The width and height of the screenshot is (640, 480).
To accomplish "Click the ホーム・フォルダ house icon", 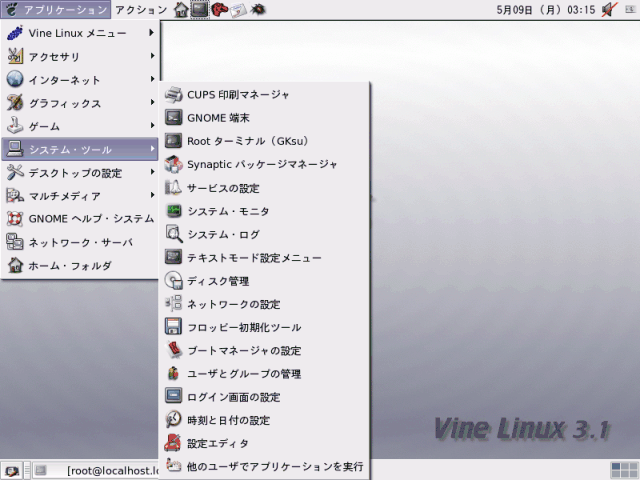I will pyautogui.click(x=15, y=265).
